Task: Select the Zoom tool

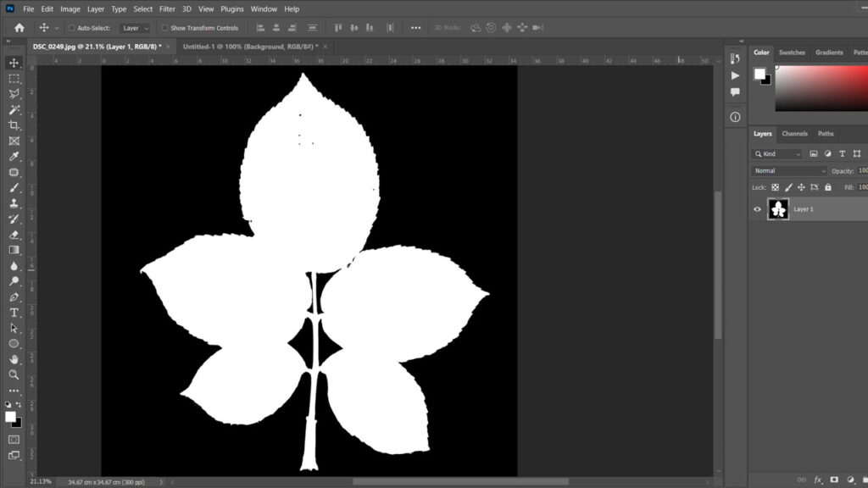Action: 14,373
